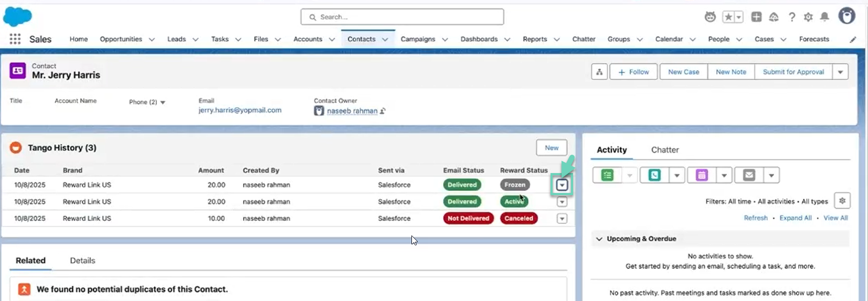
Task: Collapse the Upcoming & Overdue section
Action: (x=599, y=239)
